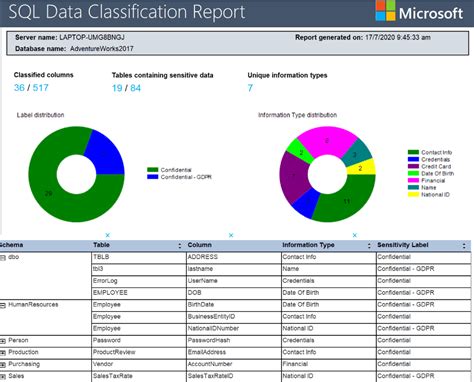This screenshot has width=474, height=382.
Task: Click the x marker above Table column
Action: point(108,235)
